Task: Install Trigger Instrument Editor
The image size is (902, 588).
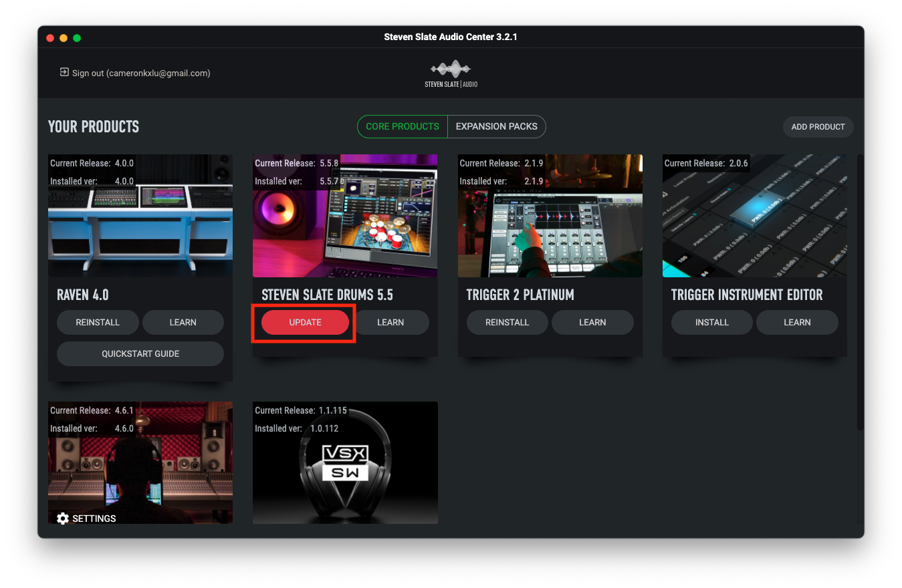Action: click(x=712, y=322)
